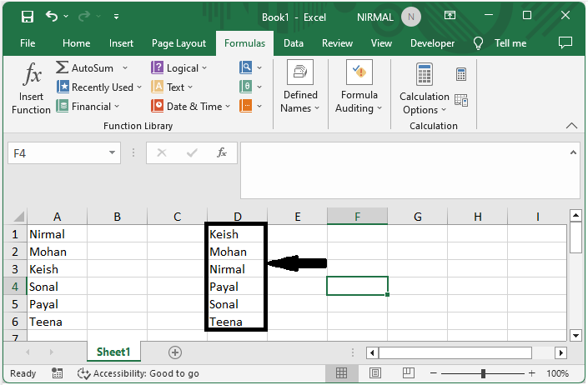This screenshot has height=385, width=588.
Task: Click the Save icon in quick access toolbar
Action: click(28, 17)
